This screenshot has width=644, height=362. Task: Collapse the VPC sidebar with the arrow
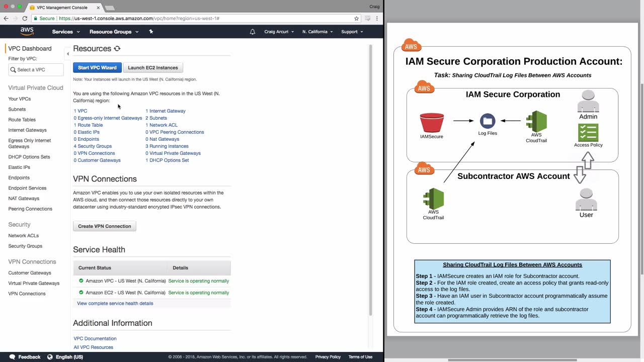tap(67, 53)
